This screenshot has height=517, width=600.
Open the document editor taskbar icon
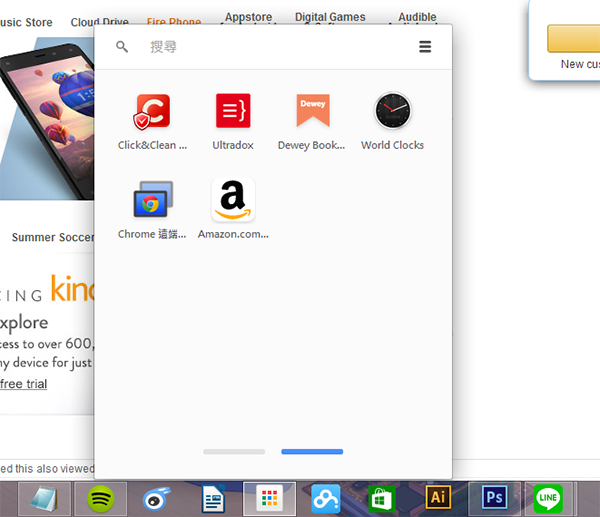click(x=213, y=499)
